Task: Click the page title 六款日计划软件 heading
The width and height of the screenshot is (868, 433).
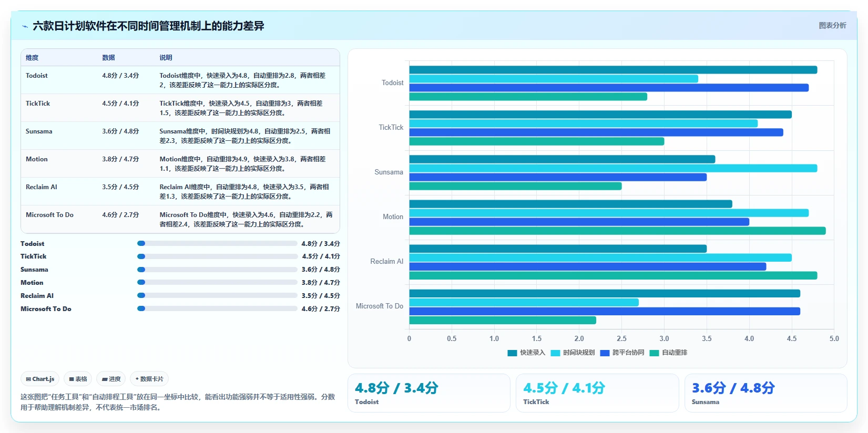Action: pyautogui.click(x=148, y=26)
